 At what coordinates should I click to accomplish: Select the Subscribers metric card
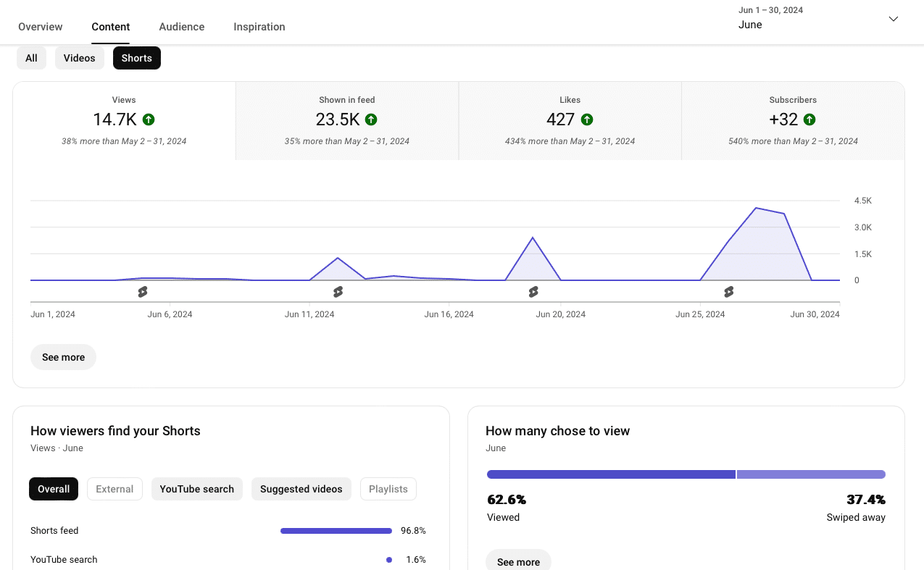coord(794,120)
